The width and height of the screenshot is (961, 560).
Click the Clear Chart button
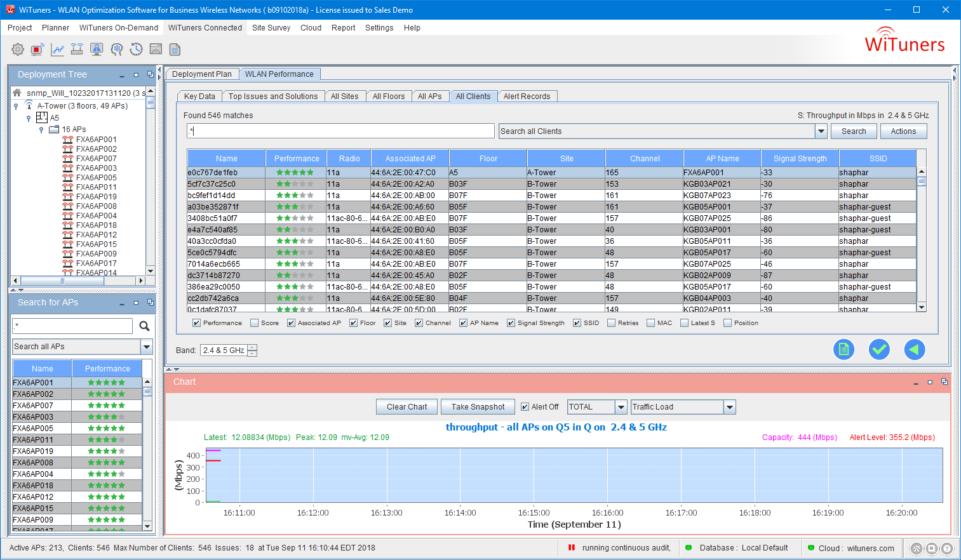[x=407, y=407]
